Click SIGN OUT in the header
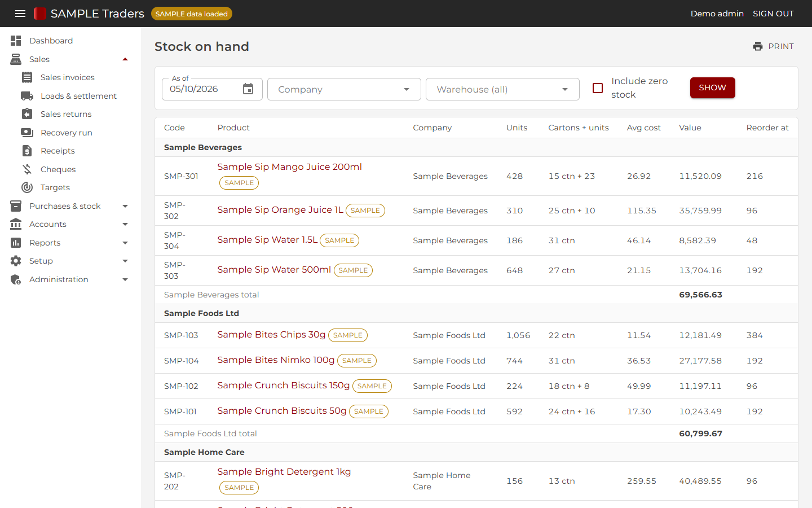The image size is (812, 508). click(x=773, y=14)
